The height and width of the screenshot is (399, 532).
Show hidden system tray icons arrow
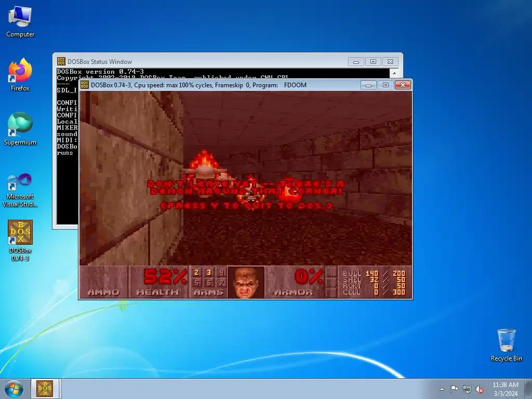pos(442,389)
